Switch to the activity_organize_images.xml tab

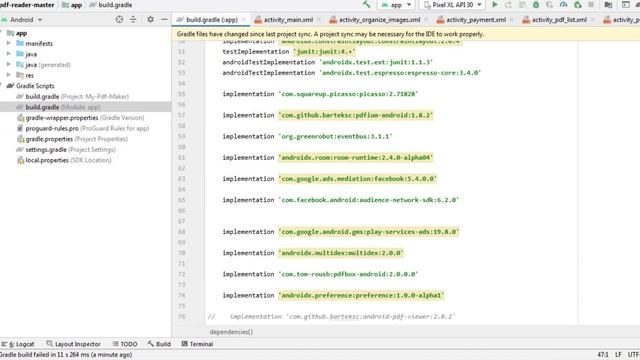380,20
